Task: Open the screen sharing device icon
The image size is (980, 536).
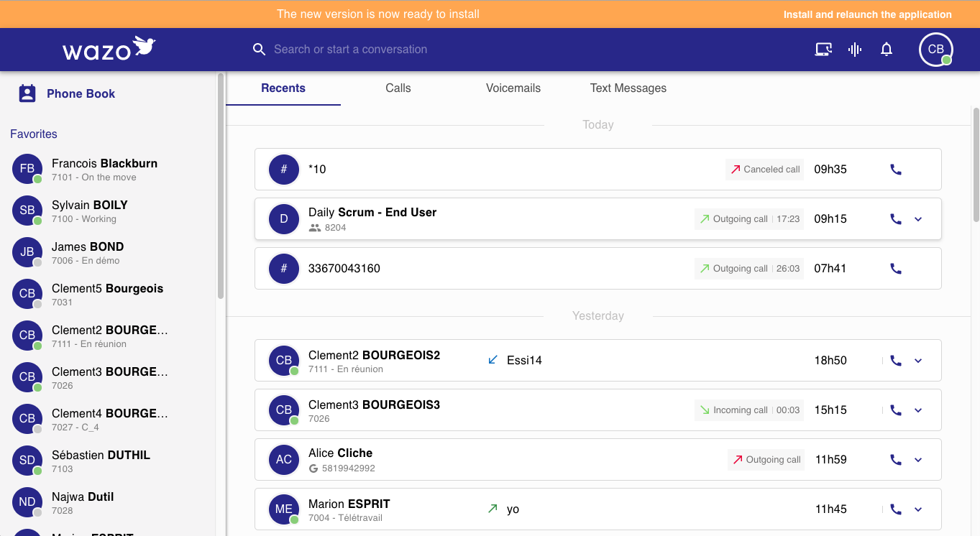Action: (x=823, y=50)
